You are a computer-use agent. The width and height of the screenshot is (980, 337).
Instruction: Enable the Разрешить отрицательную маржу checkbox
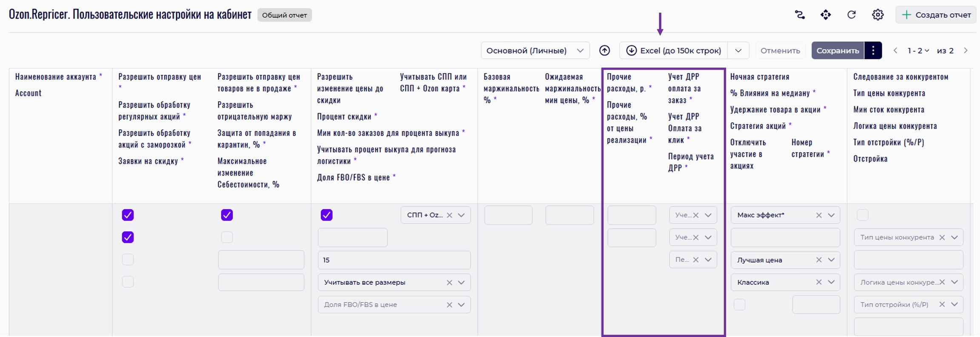(x=227, y=237)
